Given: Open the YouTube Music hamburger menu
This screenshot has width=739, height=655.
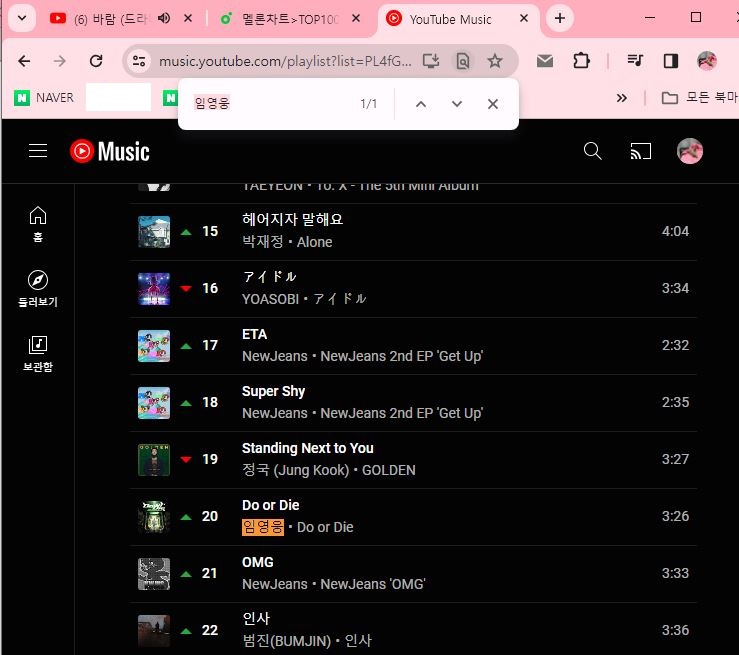Looking at the screenshot, I should tap(38, 151).
